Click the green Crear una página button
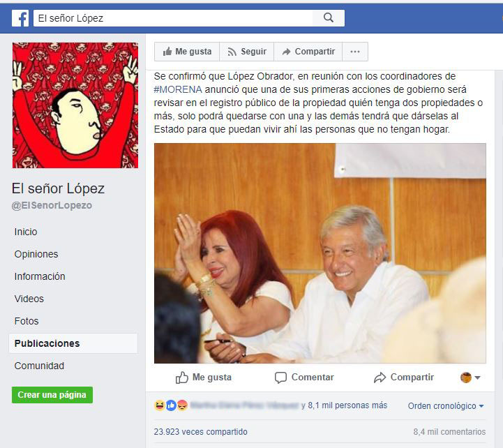This screenshot has width=503, height=448. 52,395
